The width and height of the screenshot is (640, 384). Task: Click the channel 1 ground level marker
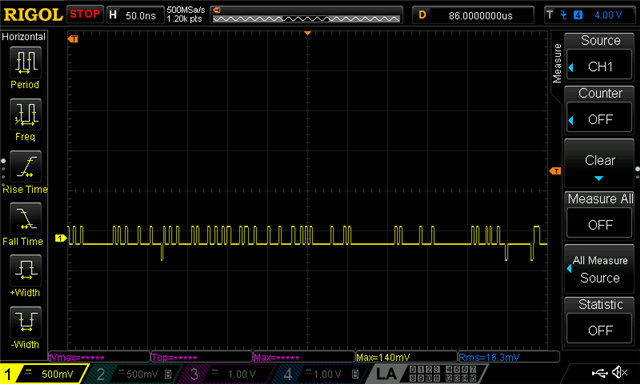pyautogui.click(x=60, y=238)
